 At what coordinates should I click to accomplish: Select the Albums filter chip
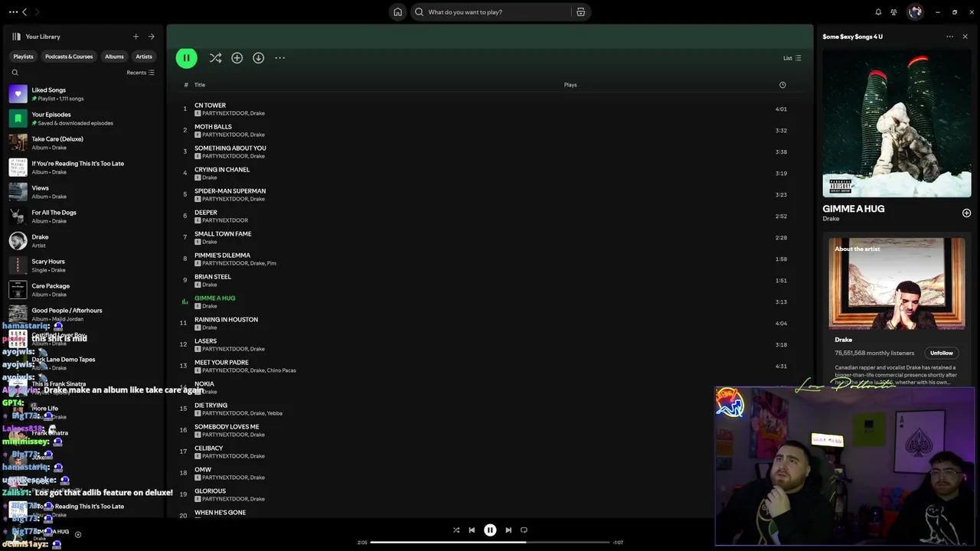114,57
